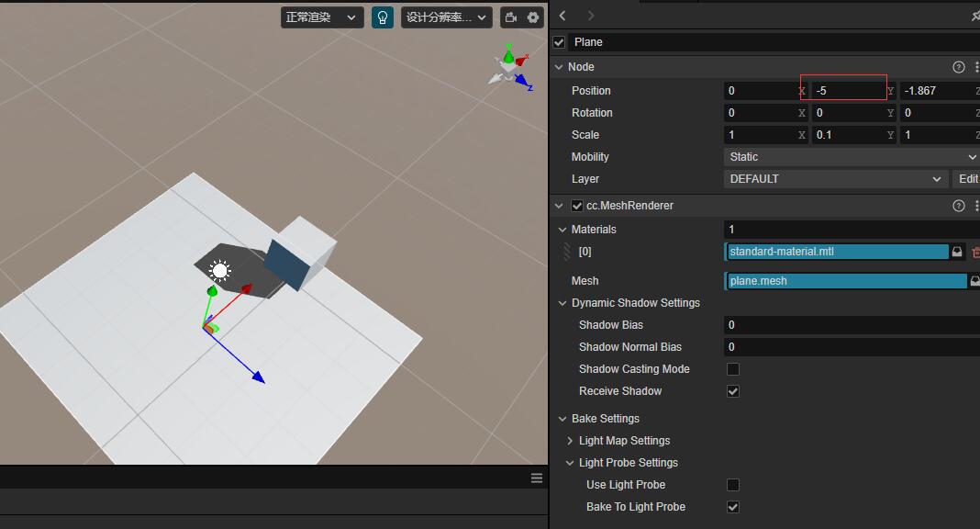This screenshot has height=529, width=980.
Task: Click the Shadow Bias field
Action: click(852, 325)
